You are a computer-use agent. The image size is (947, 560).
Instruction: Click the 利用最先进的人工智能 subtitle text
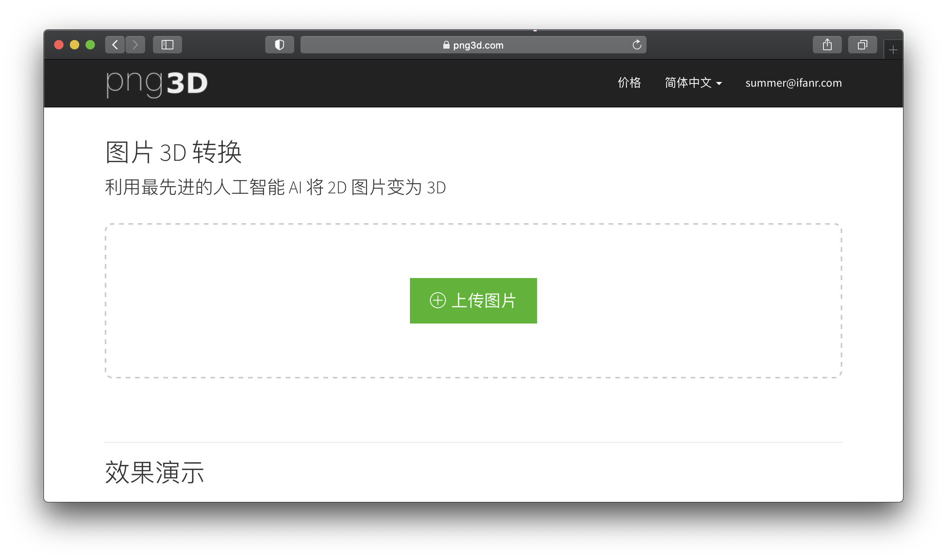(275, 187)
